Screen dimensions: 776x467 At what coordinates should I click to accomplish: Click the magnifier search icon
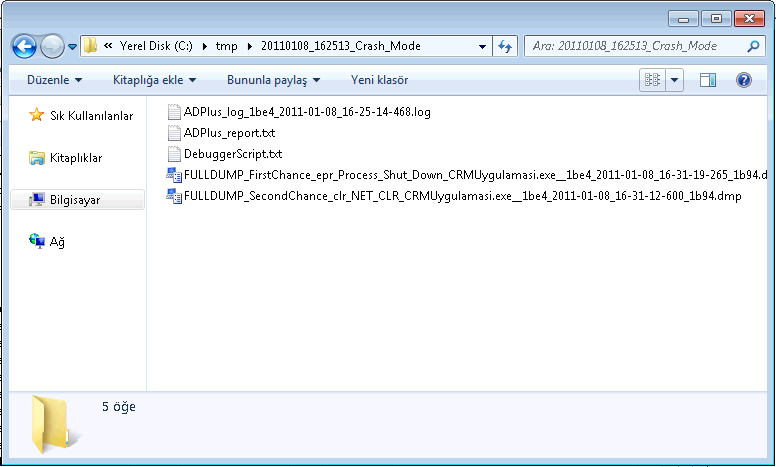point(753,46)
